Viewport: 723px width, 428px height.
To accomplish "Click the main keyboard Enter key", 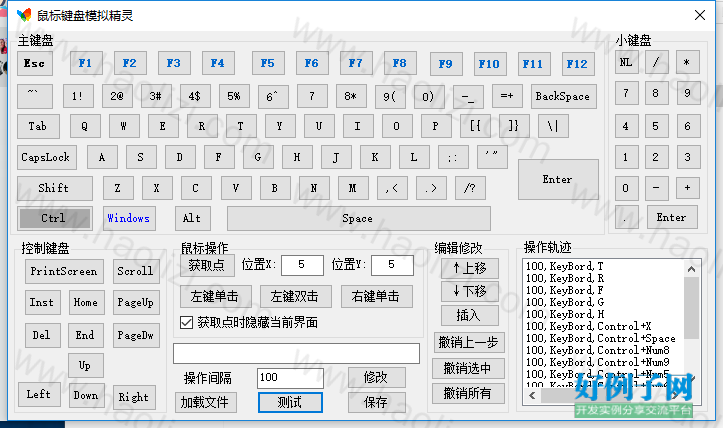I will tap(558, 179).
